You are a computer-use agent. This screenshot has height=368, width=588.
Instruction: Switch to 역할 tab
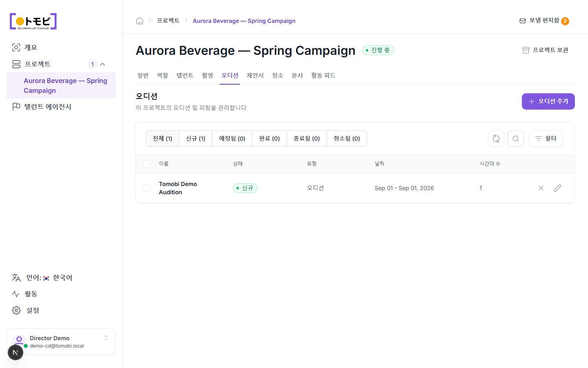tap(163, 76)
